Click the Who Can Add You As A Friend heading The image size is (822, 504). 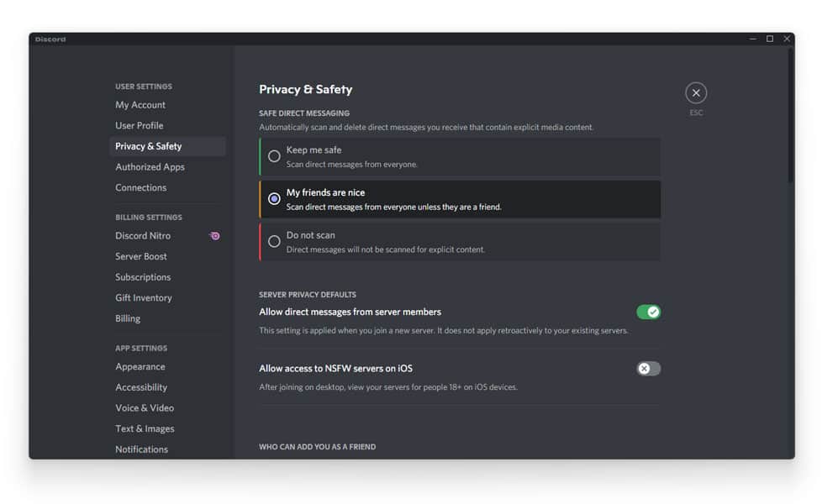pyautogui.click(x=317, y=447)
